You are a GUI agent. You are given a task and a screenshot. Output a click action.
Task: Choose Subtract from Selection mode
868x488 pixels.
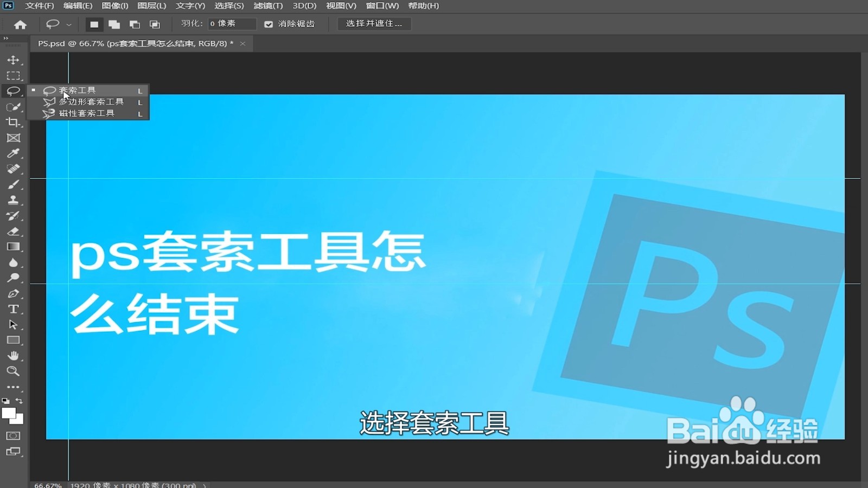point(135,24)
